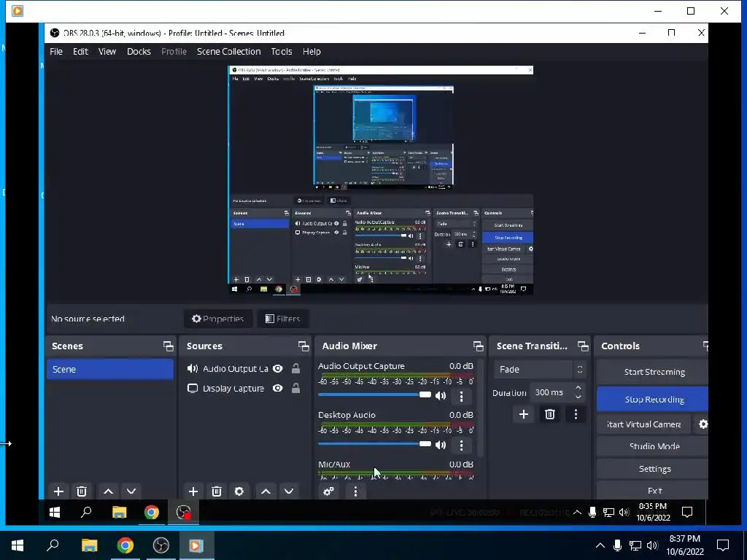The width and height of the screenshot is (747, 560).
Task: Adjust Desktop Audio volume slider
Action: 374,444
